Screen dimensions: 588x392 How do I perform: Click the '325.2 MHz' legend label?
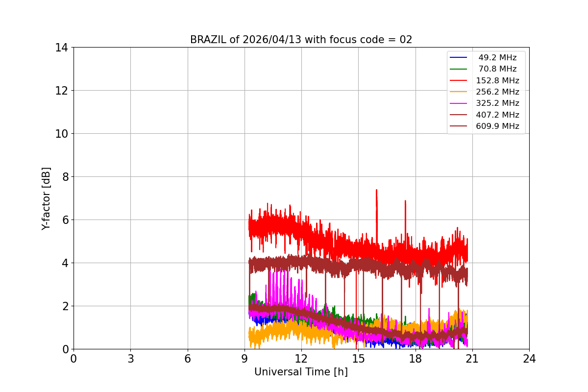497,103
